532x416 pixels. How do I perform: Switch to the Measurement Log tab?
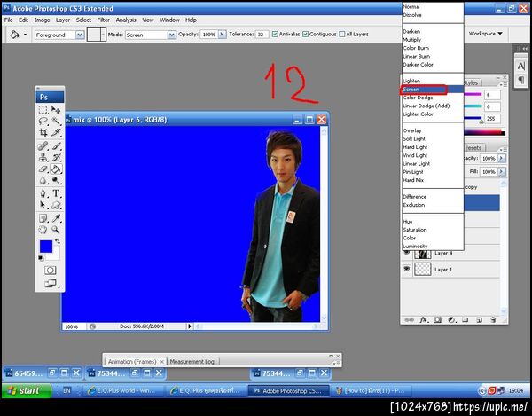tap(192, 362)
